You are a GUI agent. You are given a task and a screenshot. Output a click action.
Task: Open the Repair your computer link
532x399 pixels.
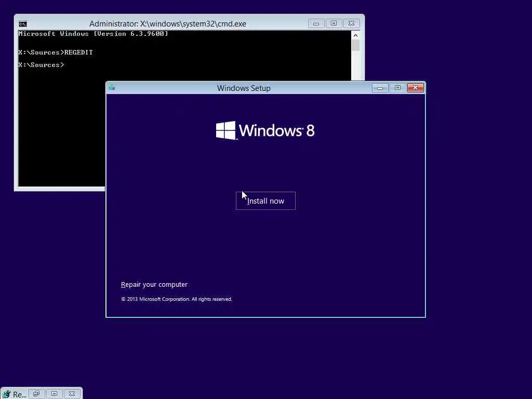click(x=154, y=285)
